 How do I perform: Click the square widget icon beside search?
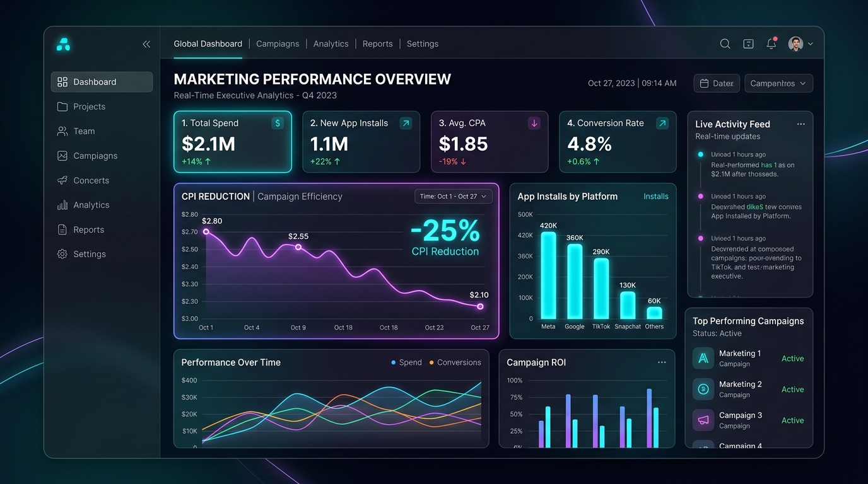748,43
